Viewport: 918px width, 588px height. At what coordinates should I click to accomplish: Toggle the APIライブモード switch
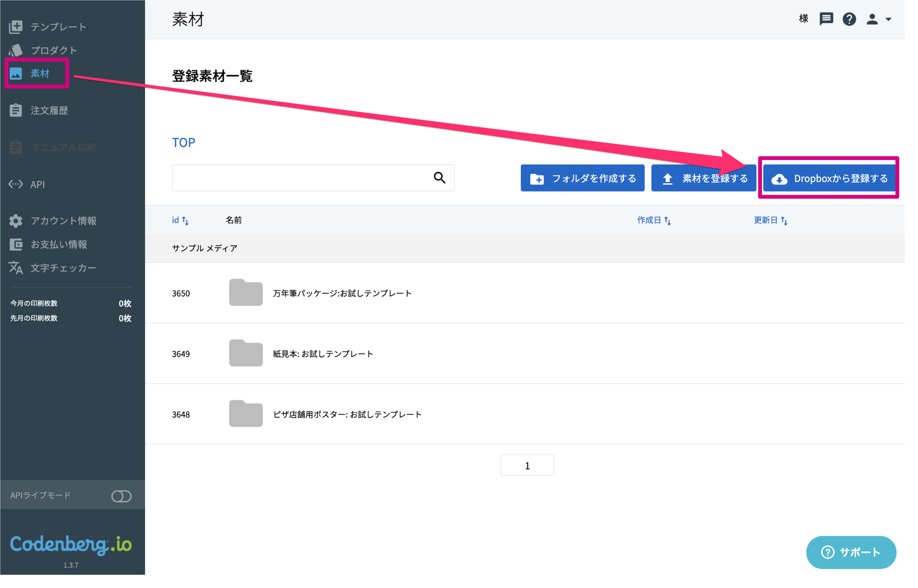click(x=121, y=496)
